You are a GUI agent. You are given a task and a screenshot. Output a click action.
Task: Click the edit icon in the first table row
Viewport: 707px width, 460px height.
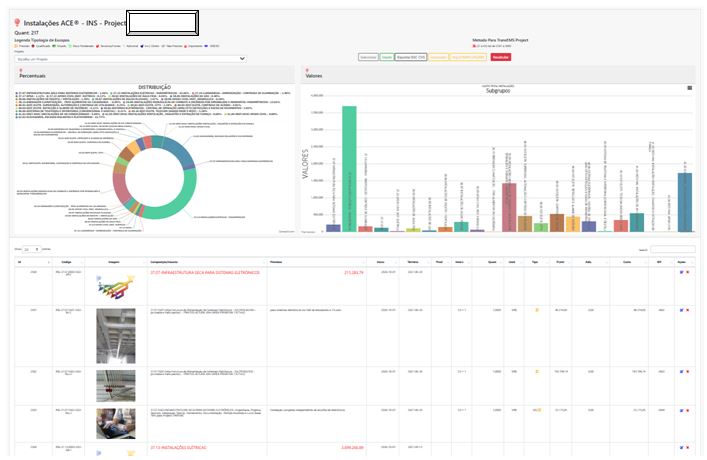click(680, 272)
